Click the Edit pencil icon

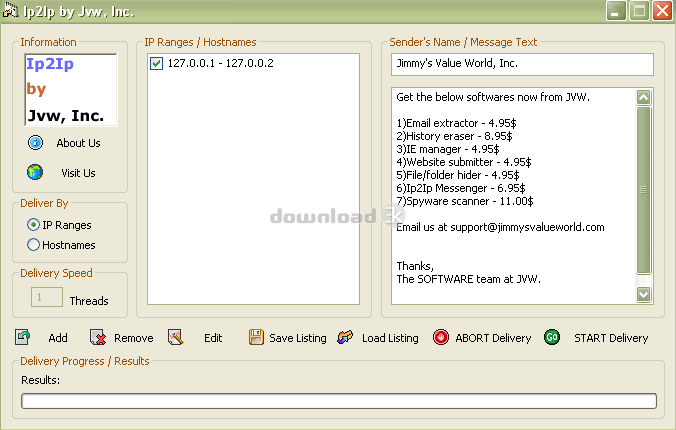tap(175, 337)
